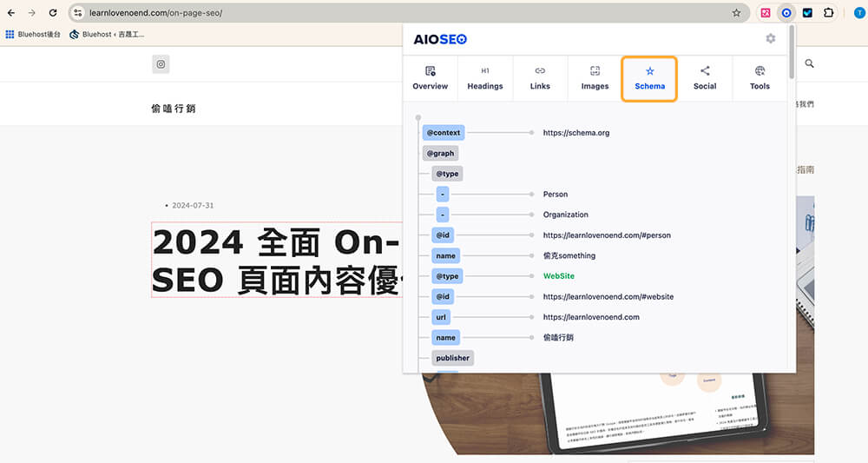Open the dark blue checkmark extension icon
The width and height of the screenshot is (868, 463).
[807, 13]
